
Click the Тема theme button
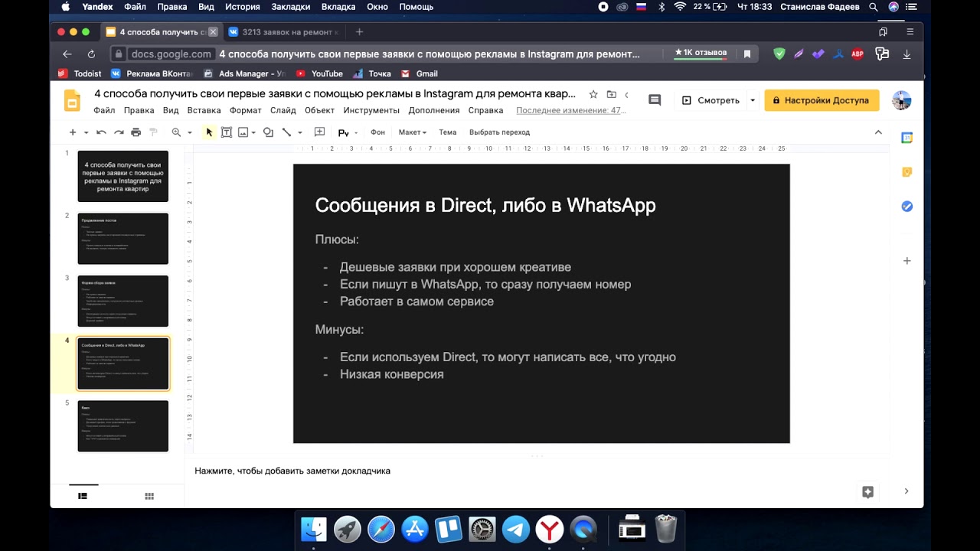pyautogui.click(x=447, y=132)
